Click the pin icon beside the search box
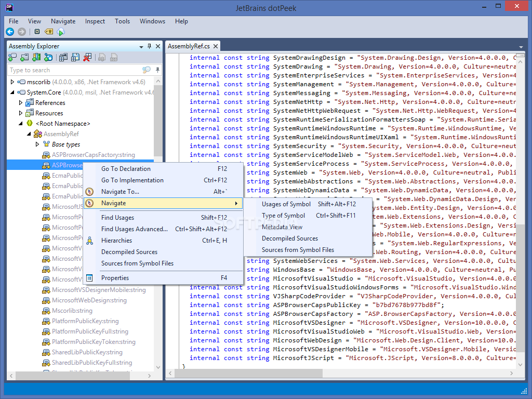 pos(157,70)
